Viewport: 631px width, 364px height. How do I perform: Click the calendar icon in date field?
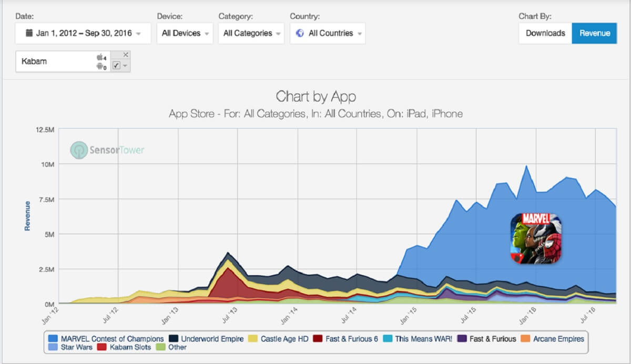pos(29,33)
